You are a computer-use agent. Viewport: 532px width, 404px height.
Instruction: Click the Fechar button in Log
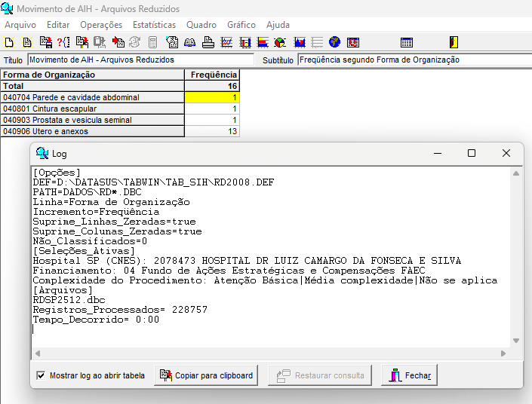coord(410,375)
